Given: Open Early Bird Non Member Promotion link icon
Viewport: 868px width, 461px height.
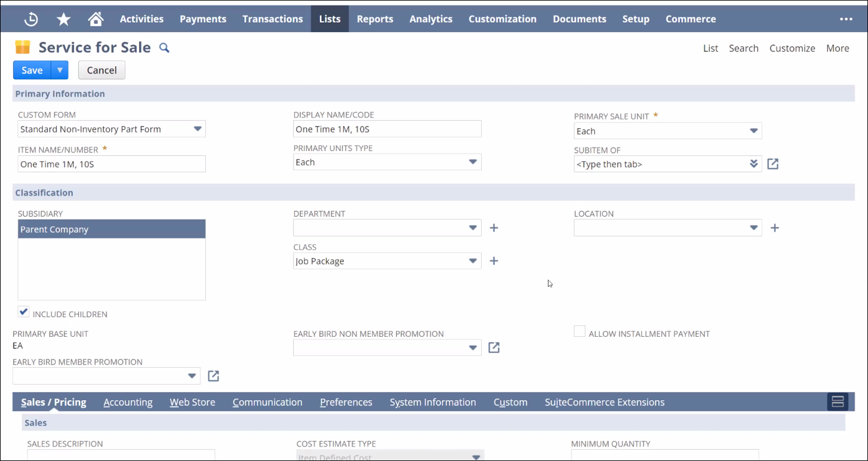Looking at the screenshot, I should [494, 348].
